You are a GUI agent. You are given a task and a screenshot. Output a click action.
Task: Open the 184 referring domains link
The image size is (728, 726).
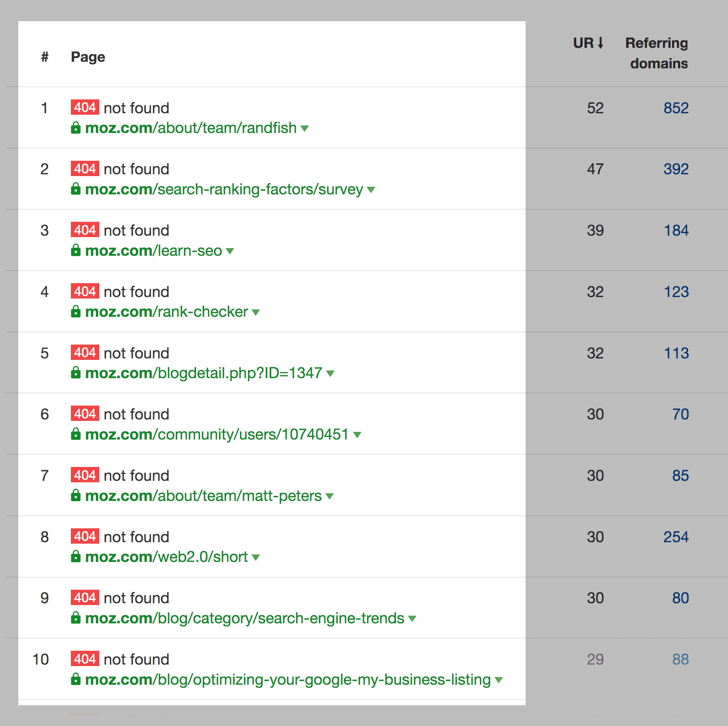point(676,230)
